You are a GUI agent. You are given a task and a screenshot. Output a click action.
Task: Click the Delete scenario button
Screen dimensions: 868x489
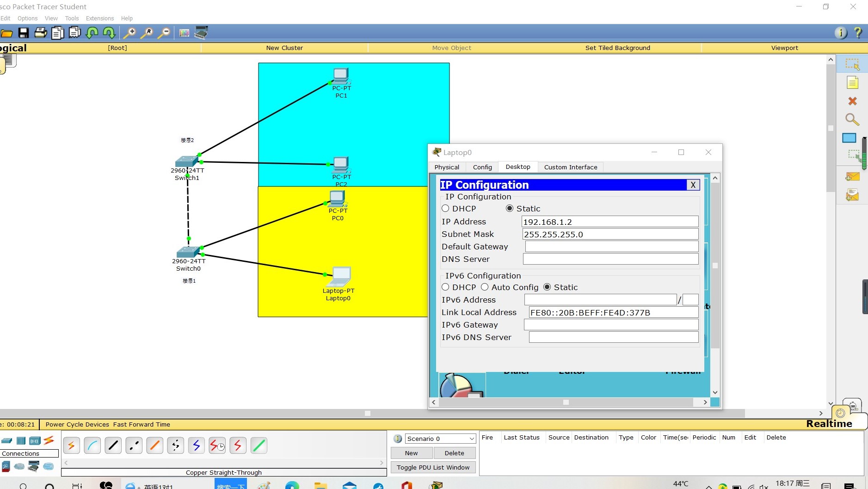click(455, 453)
